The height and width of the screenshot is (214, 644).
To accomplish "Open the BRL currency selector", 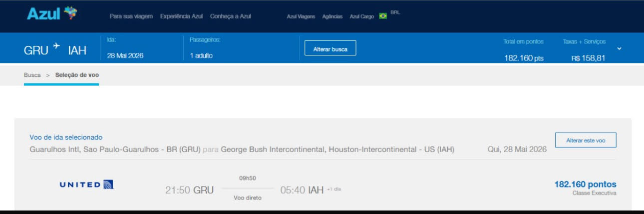I will pyautogui.click(x=395, y=12).
